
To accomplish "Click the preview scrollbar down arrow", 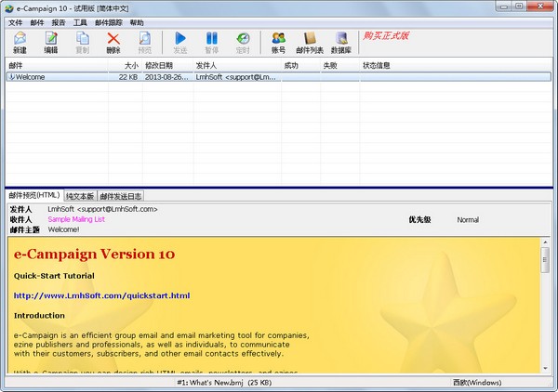I will coord(545,369).
